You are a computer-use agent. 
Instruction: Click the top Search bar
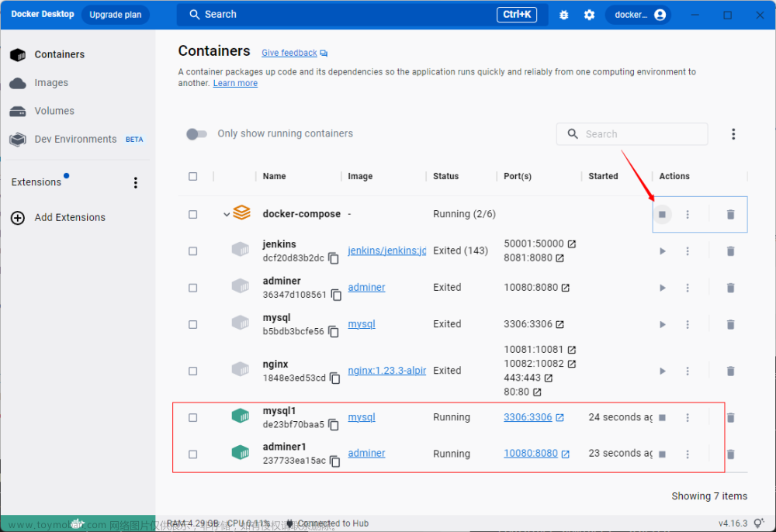pyautogui.click(x=362, y=15)
